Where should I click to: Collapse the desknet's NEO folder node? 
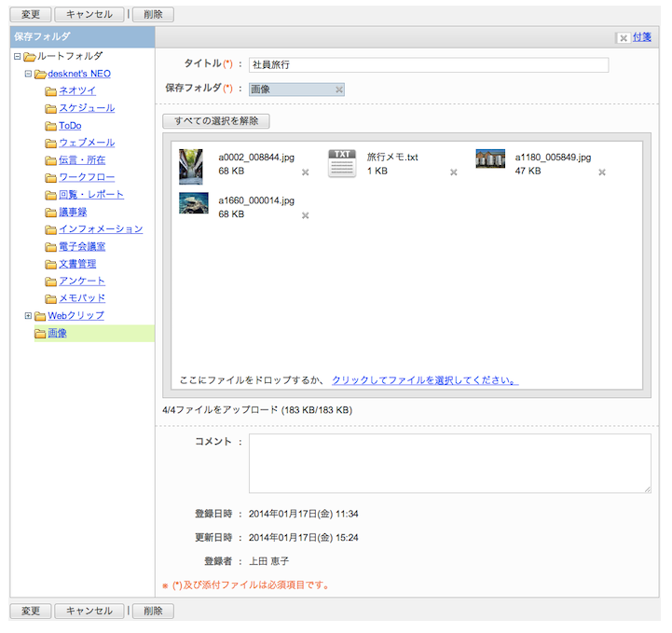(28, 75)
